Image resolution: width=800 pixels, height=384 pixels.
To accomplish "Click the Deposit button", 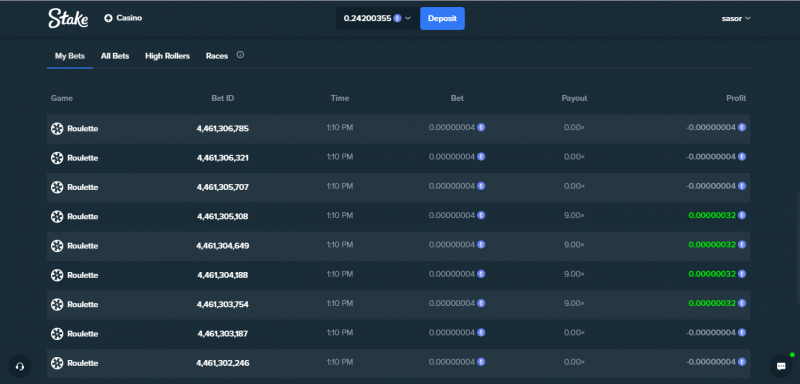I will pyautogui.click(x=442, y=18).
